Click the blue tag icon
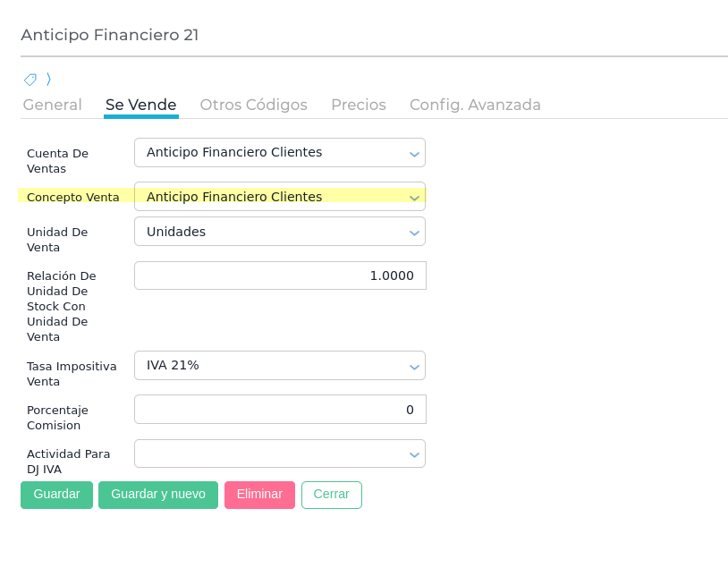The width and height of the screenshot is (728, 568). tap(30, 80)
